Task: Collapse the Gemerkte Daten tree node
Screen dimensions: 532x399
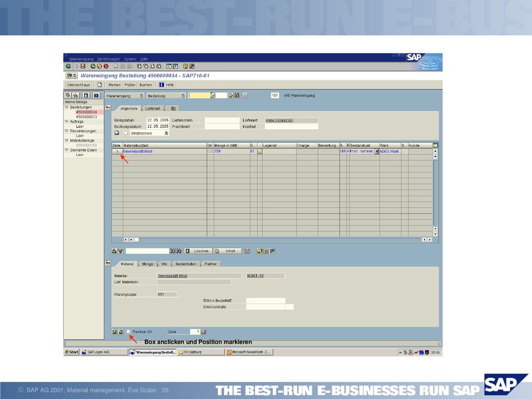Action: [66, 150]
